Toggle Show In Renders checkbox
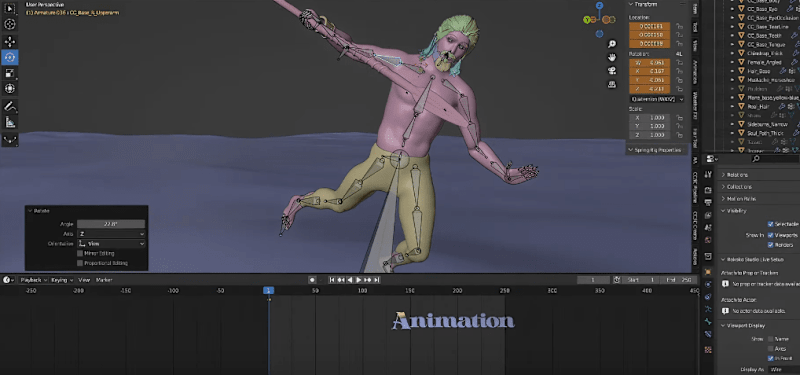 coord(770,245)
